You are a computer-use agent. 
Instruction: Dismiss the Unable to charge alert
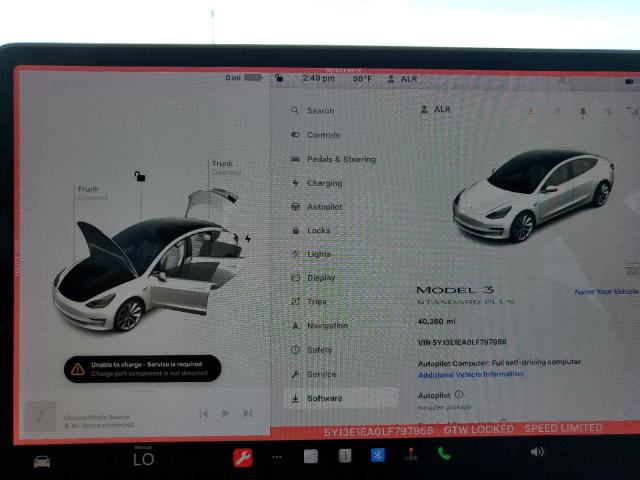coord(142,369)
